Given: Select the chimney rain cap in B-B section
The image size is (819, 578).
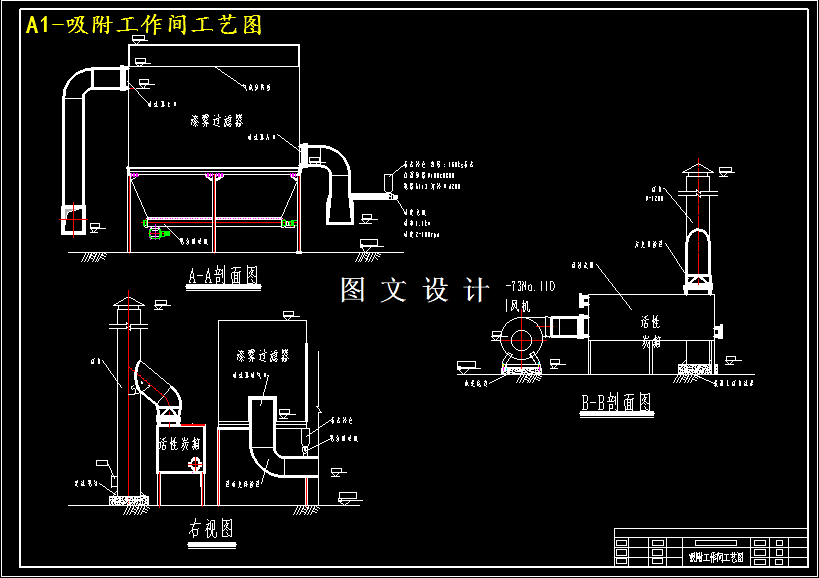Looking at the screenshot, I should pyautogui.click(x=698, y=168).
